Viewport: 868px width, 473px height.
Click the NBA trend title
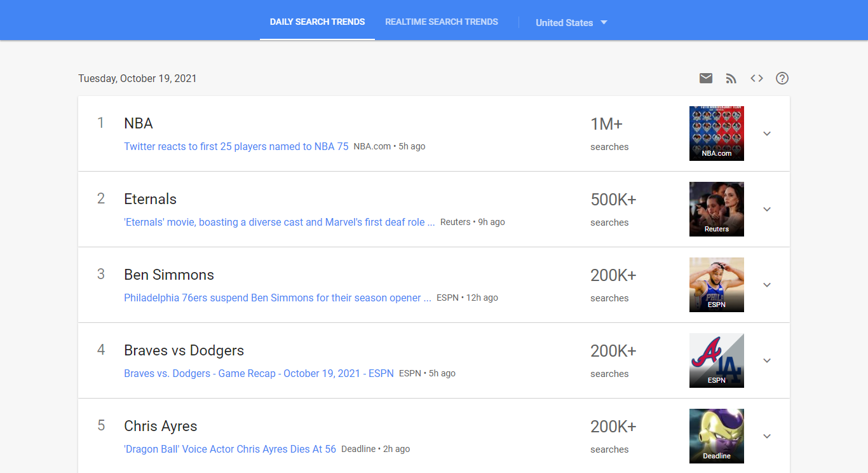(x=139, y=123)
